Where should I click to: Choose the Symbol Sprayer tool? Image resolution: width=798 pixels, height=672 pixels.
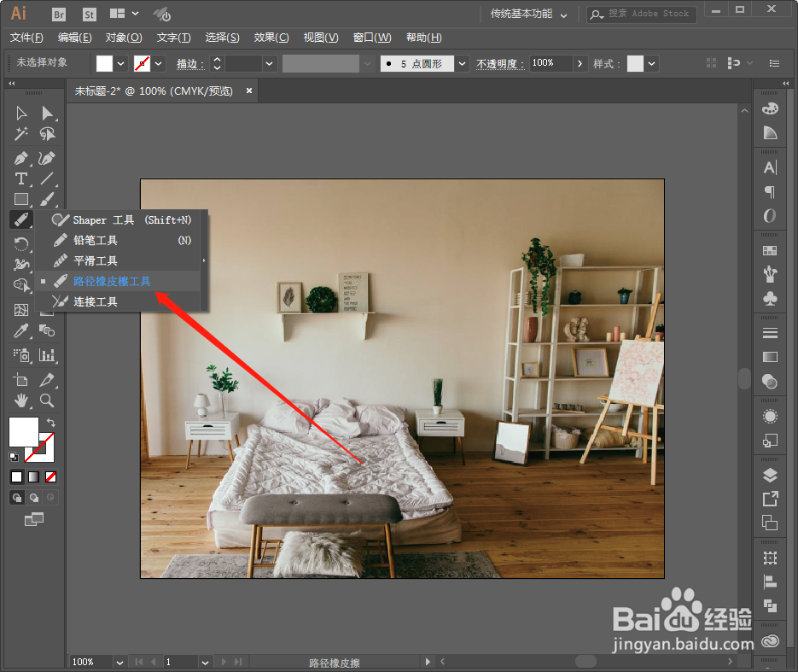[20, 355]
